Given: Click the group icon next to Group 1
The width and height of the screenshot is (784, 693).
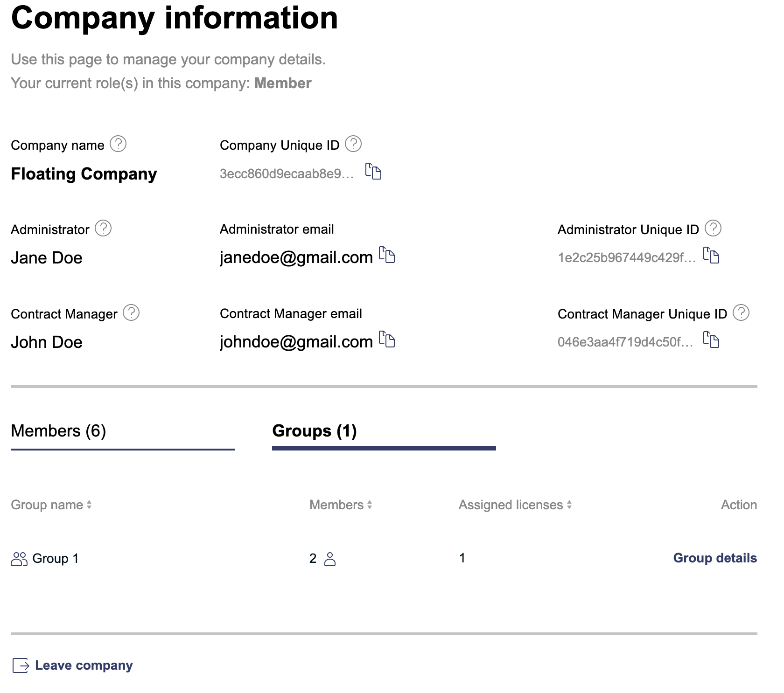Looking at the screenshot, I should tap(19, 558).
